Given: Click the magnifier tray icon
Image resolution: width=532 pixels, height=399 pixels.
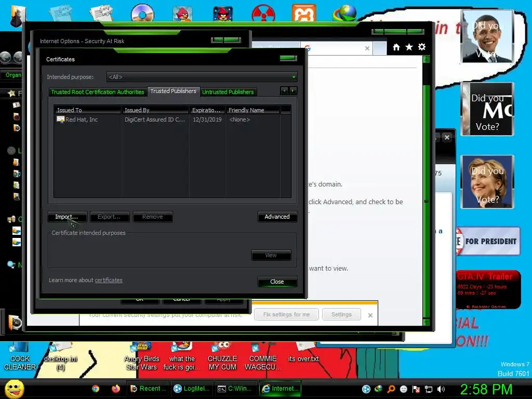Looking at the screenshot, I should (x=391, y=389).
